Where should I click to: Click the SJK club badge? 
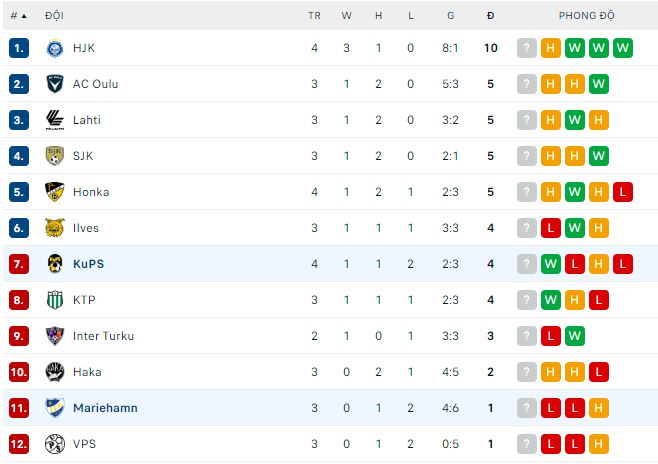55,156
